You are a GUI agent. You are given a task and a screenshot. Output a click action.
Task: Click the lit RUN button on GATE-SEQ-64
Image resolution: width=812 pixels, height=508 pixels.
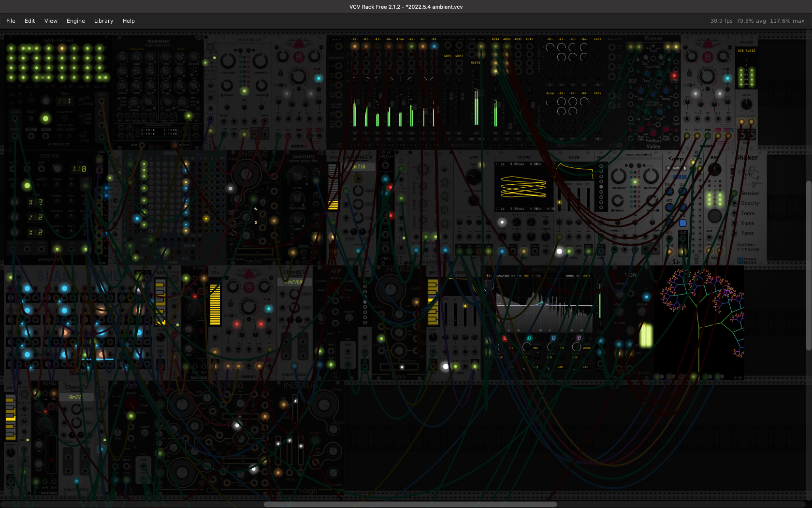point(45,119)
